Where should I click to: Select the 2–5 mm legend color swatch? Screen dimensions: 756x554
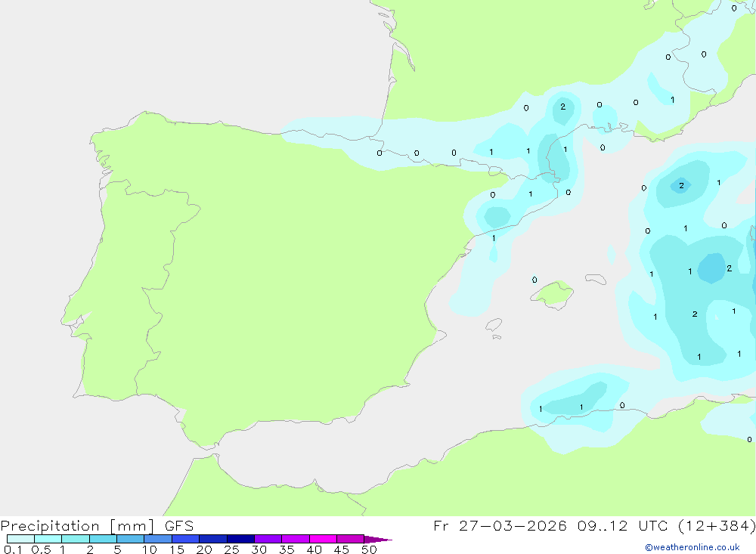point(103,539)
